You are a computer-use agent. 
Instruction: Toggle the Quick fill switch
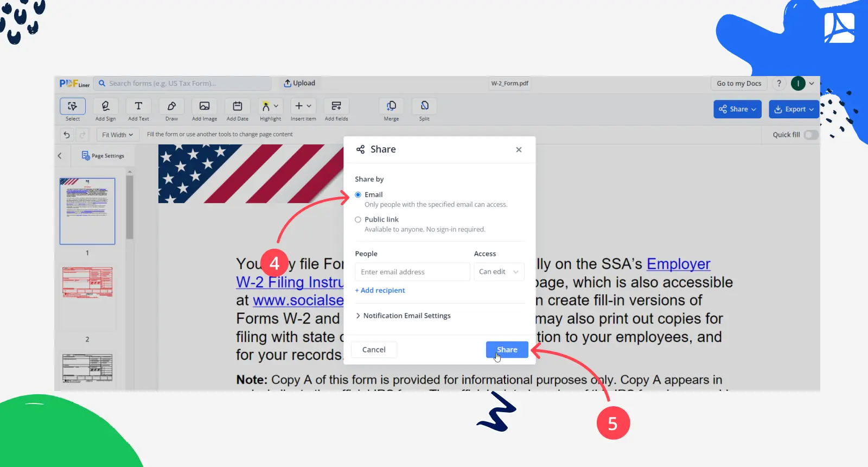811,135
